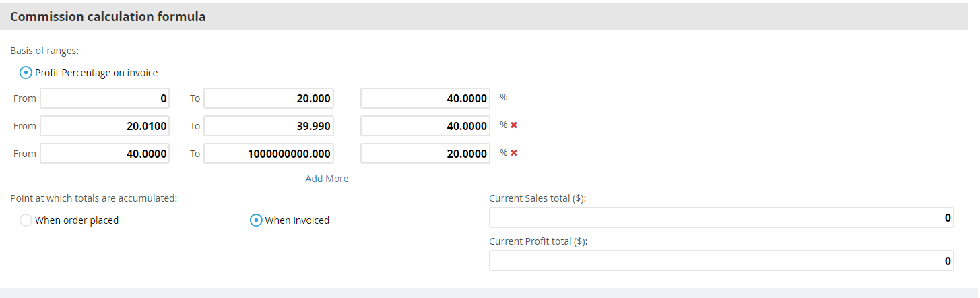Delete the 20.0100 to 39.990 range row
980x298 pixels.
tap(514, 125)
